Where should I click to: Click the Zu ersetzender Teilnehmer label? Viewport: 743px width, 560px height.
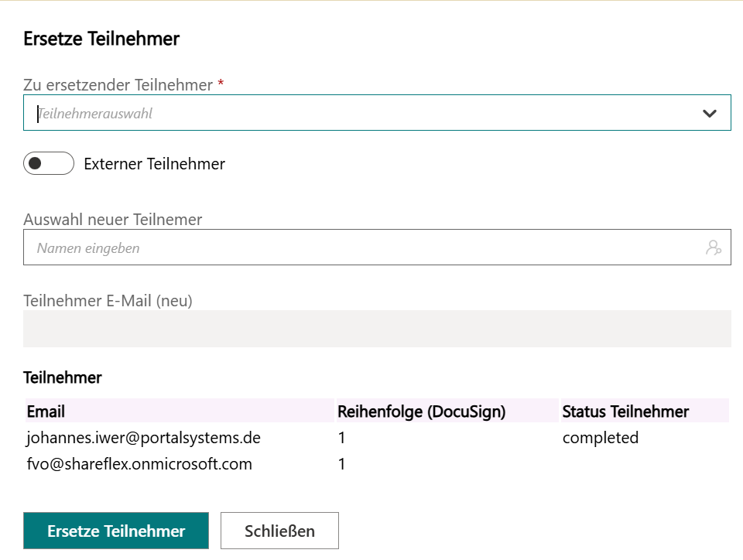click(118, 85)
